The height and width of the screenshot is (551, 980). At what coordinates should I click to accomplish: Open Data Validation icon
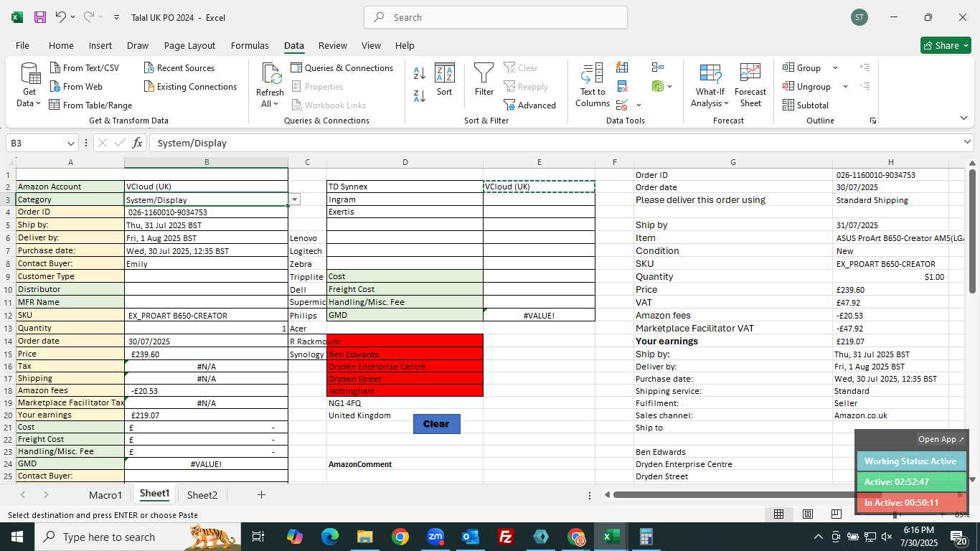[621, 105]
